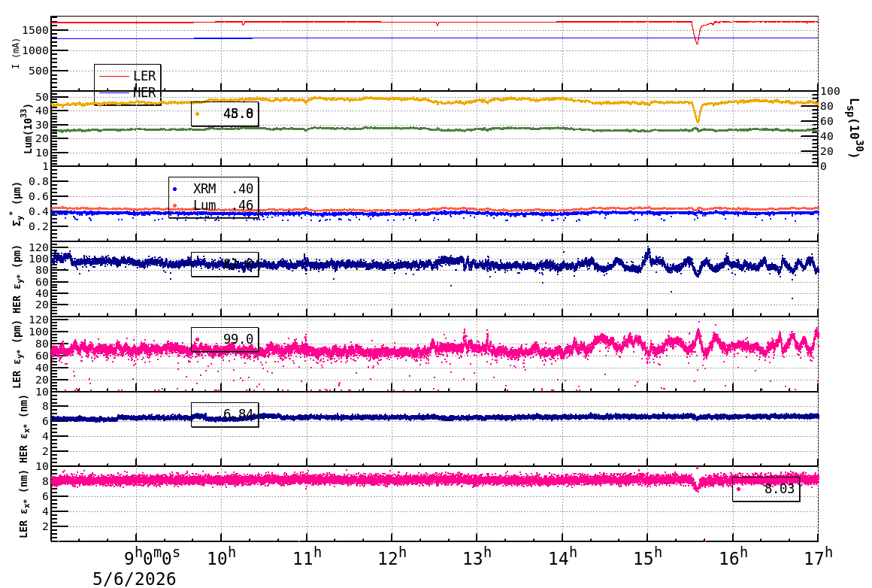Click the I (mA) axis title
The height and width of the screenshot is (588, 872).
pos(16,54)
